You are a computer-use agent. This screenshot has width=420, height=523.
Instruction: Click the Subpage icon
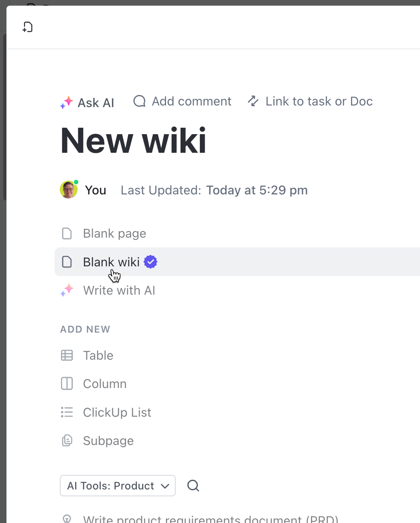point(67,441)
